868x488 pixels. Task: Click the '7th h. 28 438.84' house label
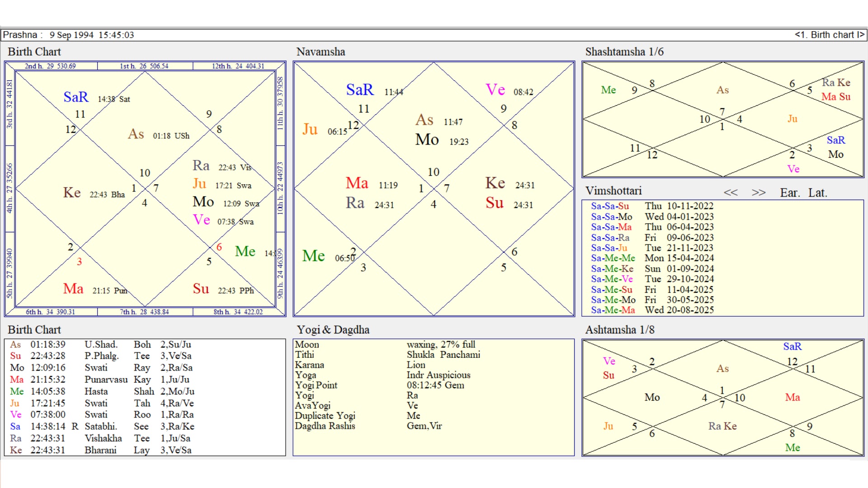pos(145,312)
